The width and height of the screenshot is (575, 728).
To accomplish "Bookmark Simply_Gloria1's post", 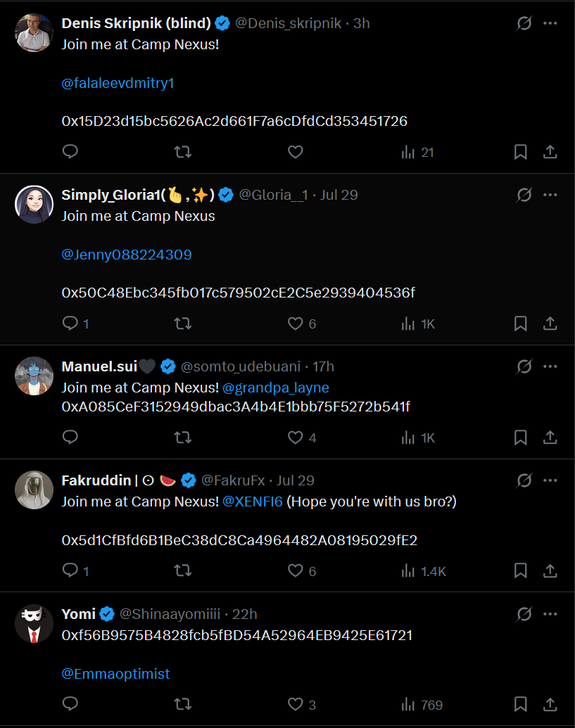I will coord(521,324).
